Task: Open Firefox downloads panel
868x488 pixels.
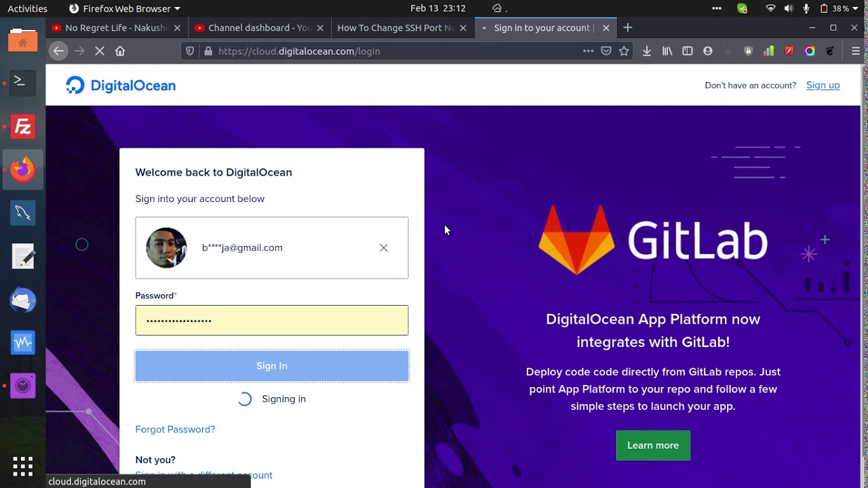Action: click(647, 51)
